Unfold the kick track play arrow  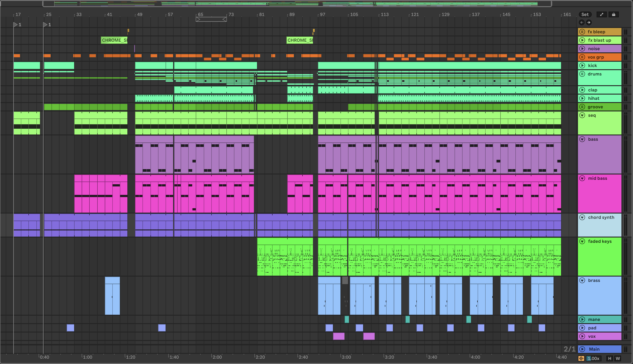(582, 65)
